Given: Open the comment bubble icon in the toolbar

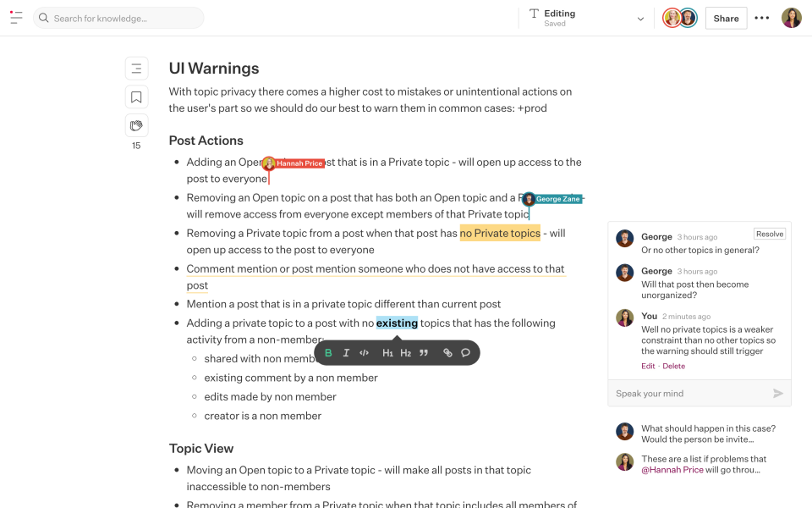Looking at the screenshot, I should [465, 352].
